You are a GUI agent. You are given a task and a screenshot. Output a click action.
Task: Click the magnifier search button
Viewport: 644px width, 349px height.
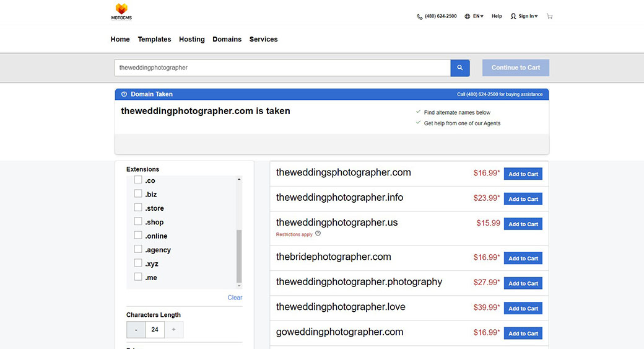coord(460,68)
